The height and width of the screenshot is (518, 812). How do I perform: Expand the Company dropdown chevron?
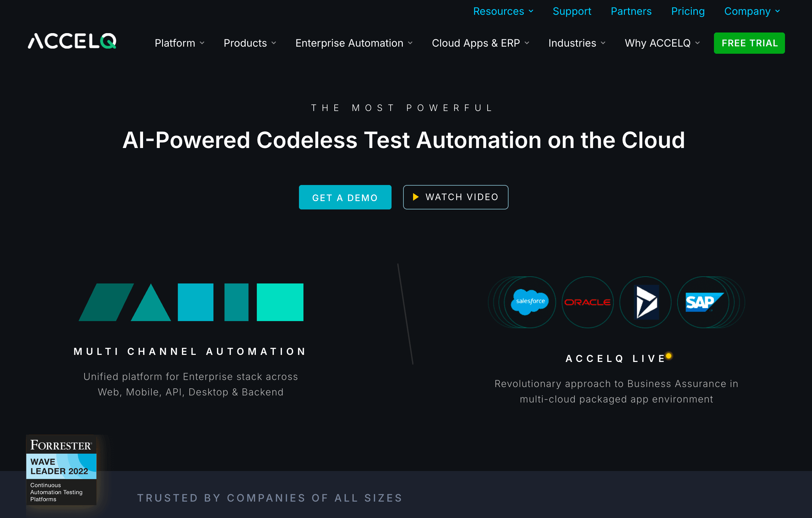778,11
